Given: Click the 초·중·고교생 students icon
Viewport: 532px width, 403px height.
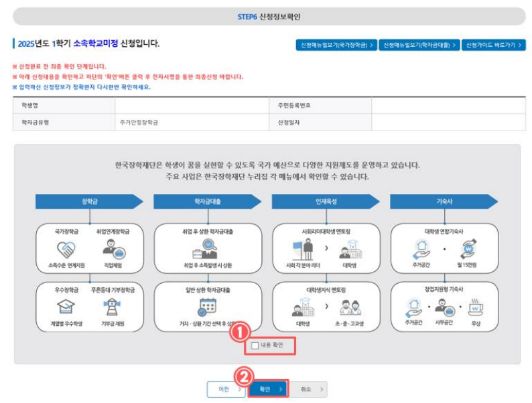Looking at the screenshot, I should click(350, 307).
